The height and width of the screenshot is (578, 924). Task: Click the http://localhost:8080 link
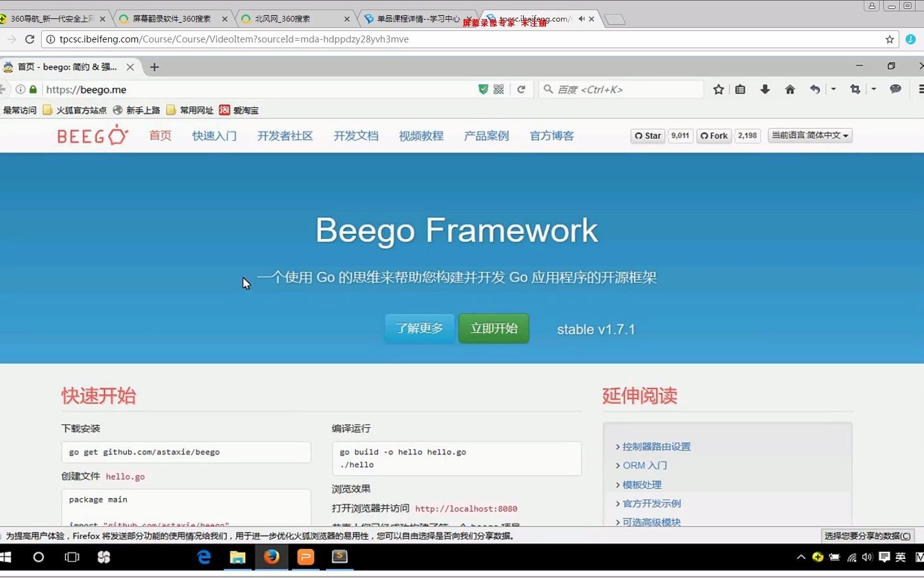tap(466, 508)
